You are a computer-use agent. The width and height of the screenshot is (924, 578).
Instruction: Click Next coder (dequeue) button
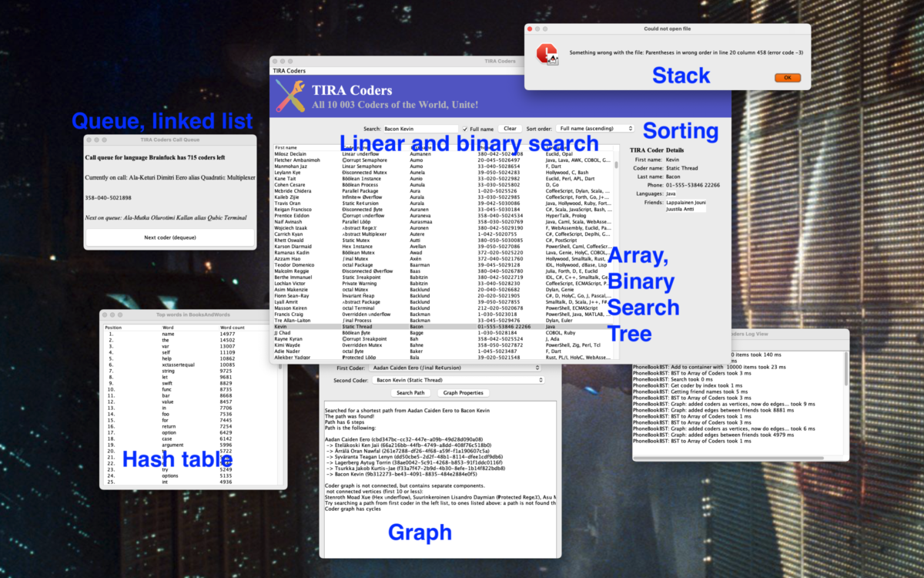[x=170, y=237]
